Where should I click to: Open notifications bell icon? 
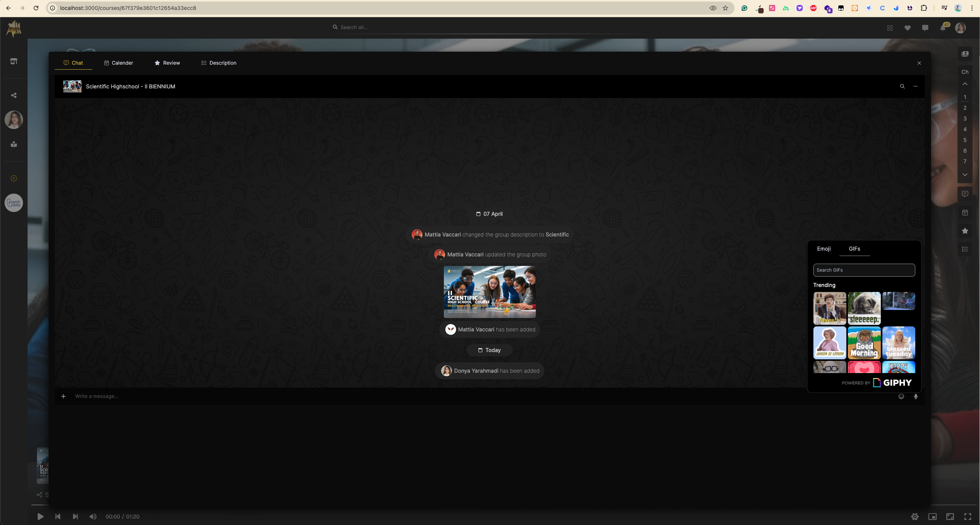tap(943, 28)
